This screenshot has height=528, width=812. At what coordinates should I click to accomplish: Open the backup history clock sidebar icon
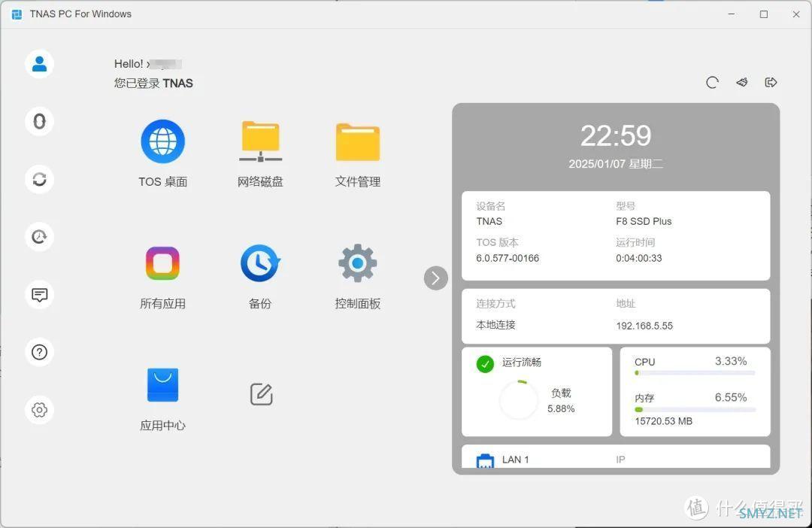click(39, 237)
